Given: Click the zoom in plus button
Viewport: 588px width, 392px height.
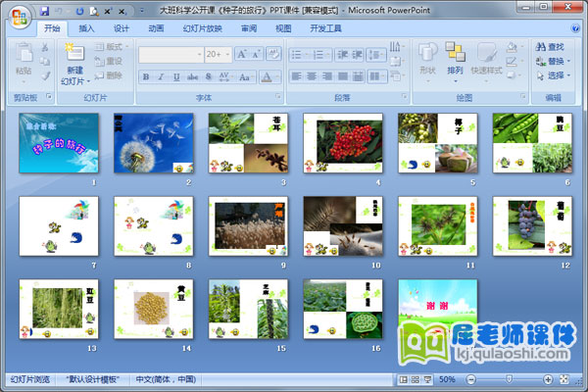Looking at the screenshot, I should click(548, 379).
